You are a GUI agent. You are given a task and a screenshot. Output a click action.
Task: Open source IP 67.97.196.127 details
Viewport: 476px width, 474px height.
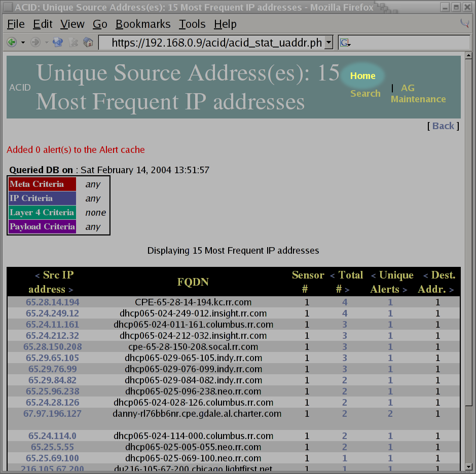(52, 414)
